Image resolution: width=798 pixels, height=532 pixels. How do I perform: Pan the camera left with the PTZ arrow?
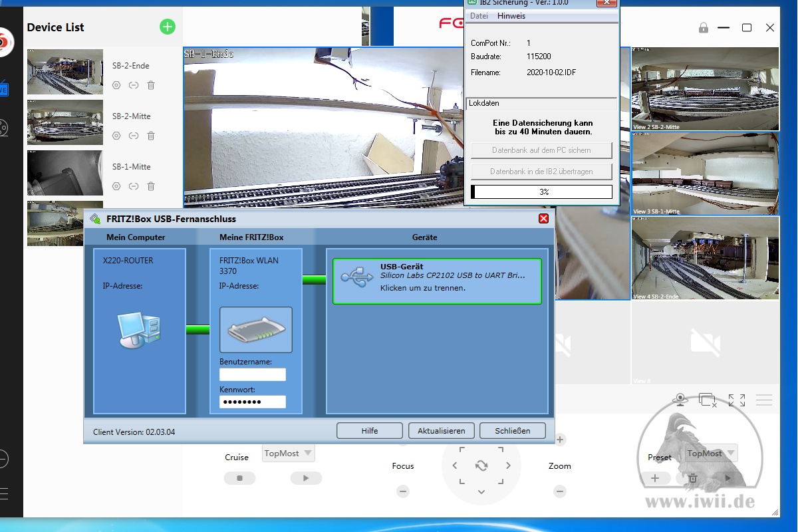455,466
